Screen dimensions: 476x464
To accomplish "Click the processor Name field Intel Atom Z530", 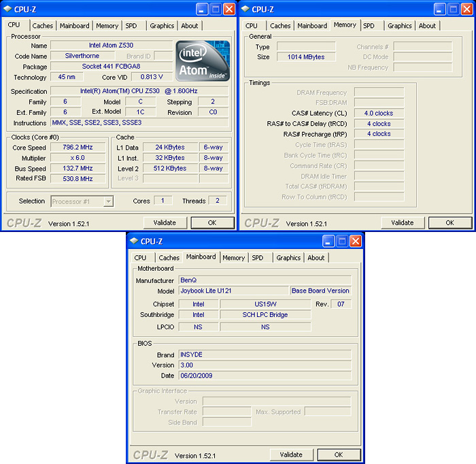I will click(112, 46).
